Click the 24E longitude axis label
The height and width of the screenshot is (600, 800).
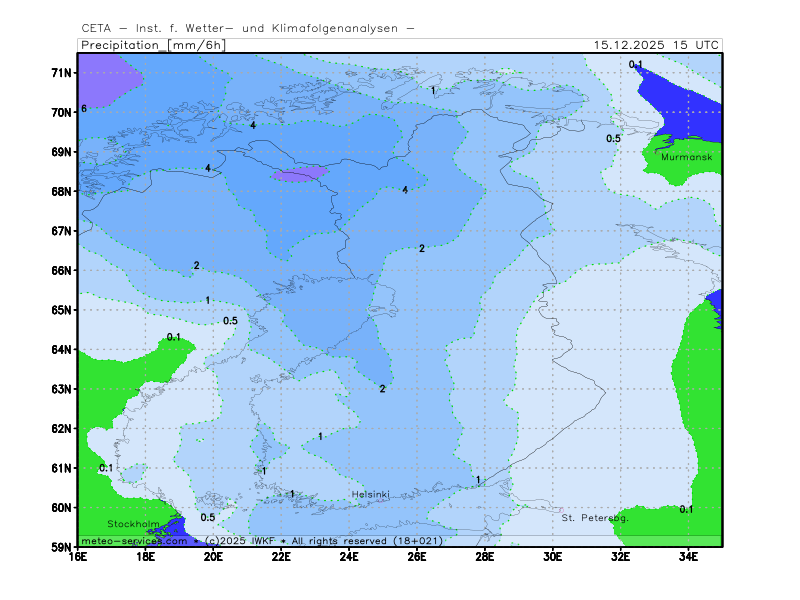[x=349, y=556]
